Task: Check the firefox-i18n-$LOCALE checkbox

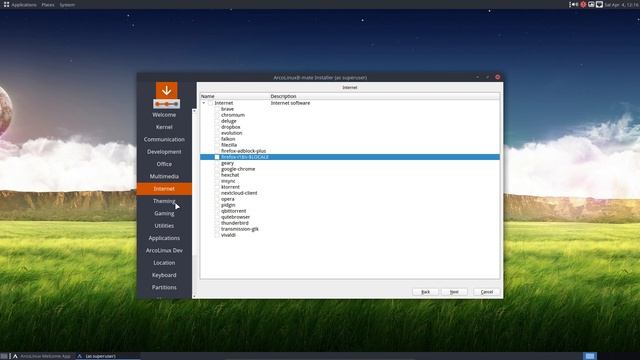Action: (217, 157)
